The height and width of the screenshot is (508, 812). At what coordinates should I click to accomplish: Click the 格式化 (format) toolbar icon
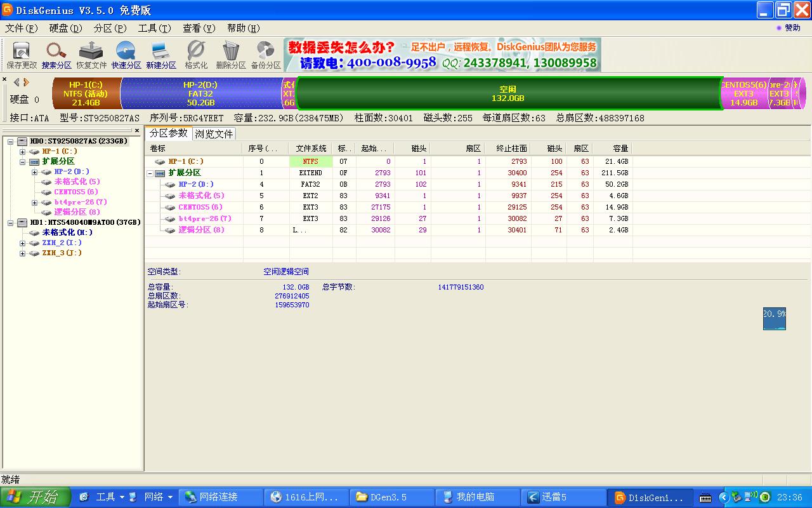pyautogui.click(x=196, y=55)
